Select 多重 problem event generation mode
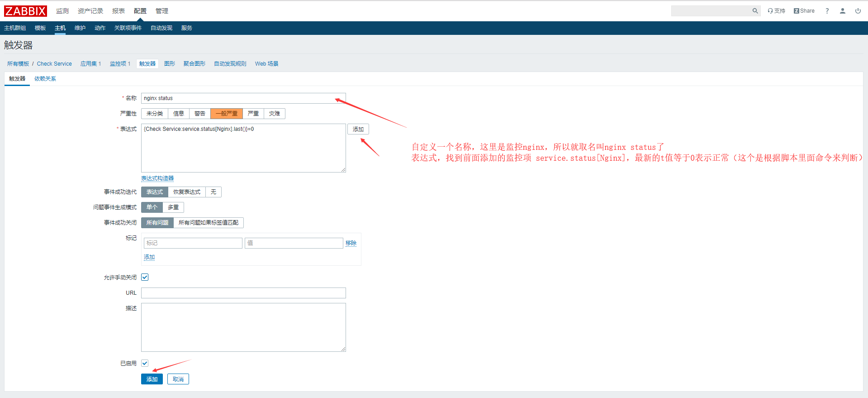 click(x=173, y=207)
